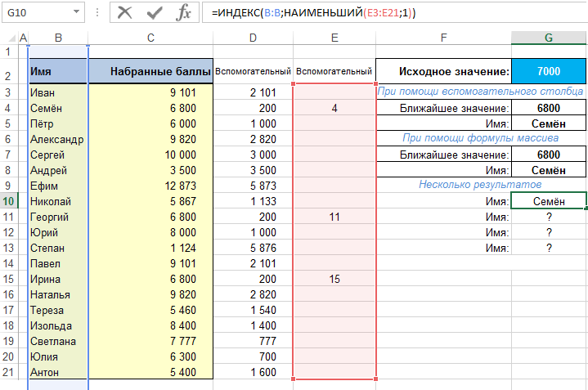Select row header 10
This screenshot has height=390, width=588.
click(9, 201)
